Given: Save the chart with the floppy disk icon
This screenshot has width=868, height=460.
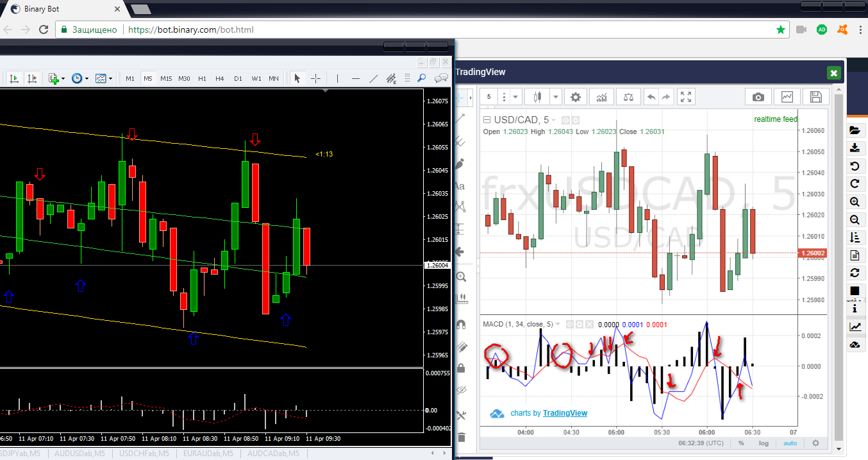Looking at the screenshot, I should (816, 97).
